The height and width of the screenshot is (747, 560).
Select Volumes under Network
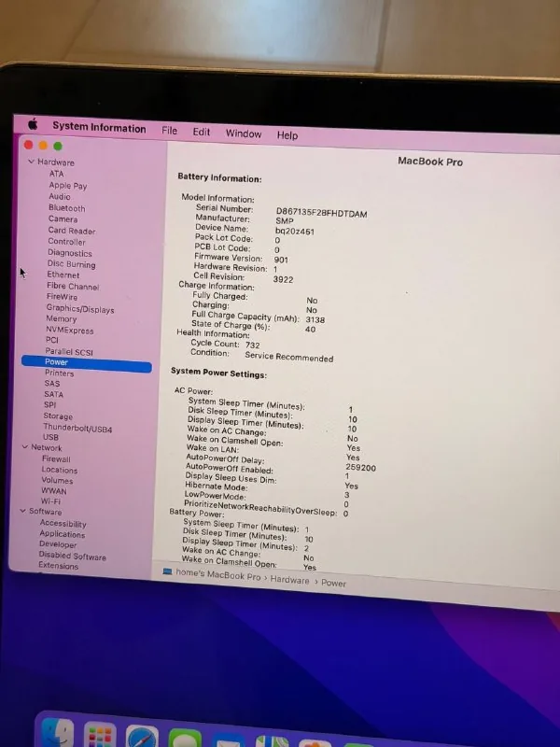click(x=57, y=480)
